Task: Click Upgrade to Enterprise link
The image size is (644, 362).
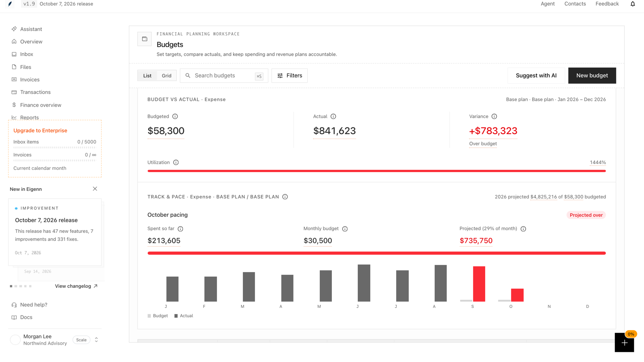Action: click(40, 130)
